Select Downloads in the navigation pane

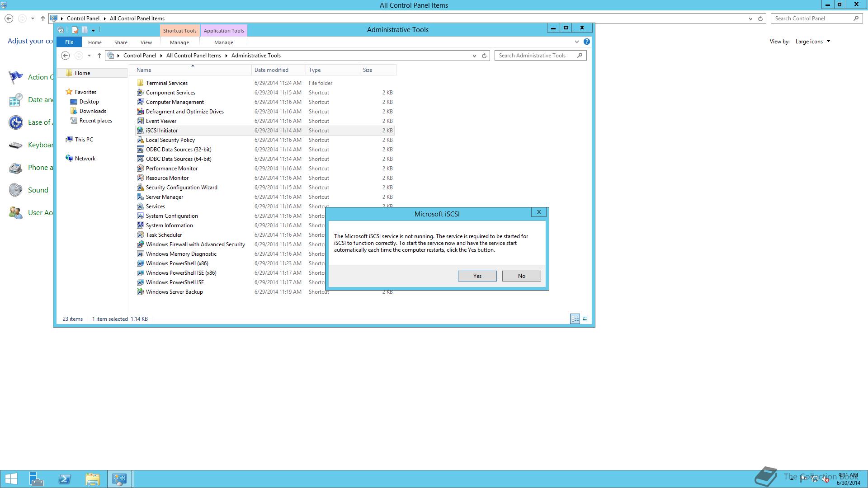[93, 111]
